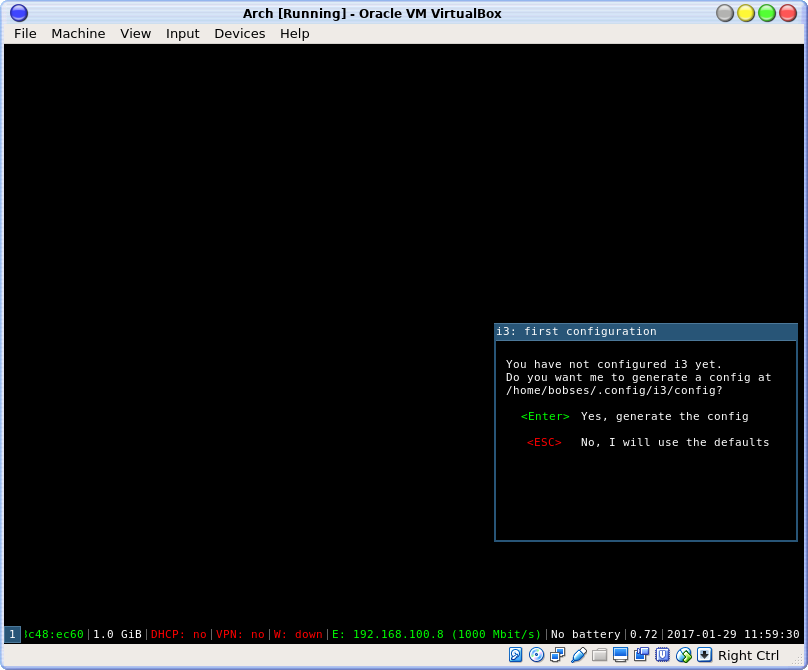Click 'Yes, generate the config' text
This screenshot has width=808, height=670.
click(x=665, y=416)
